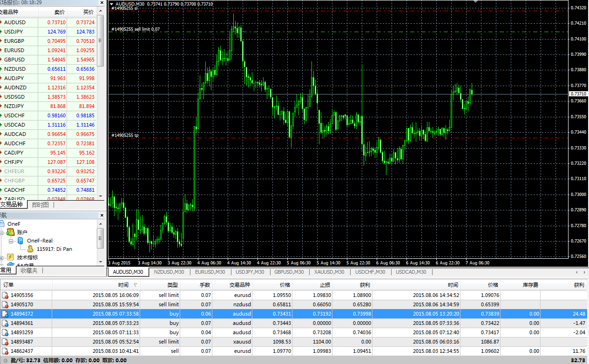Viewport: 589px width, 364px height.
Task: Collapse the OneF-Real tree node
Action: (11, 241)
